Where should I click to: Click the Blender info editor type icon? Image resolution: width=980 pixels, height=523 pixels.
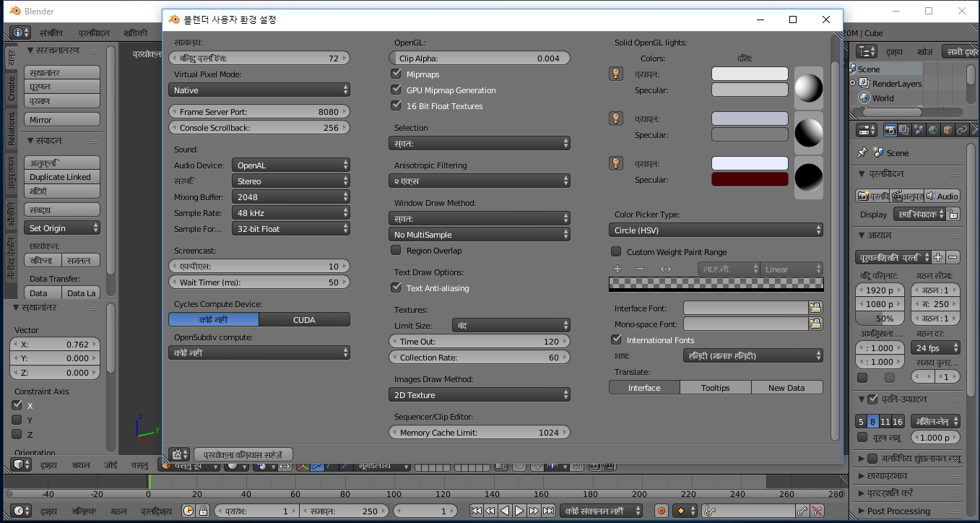pos(20,33)
